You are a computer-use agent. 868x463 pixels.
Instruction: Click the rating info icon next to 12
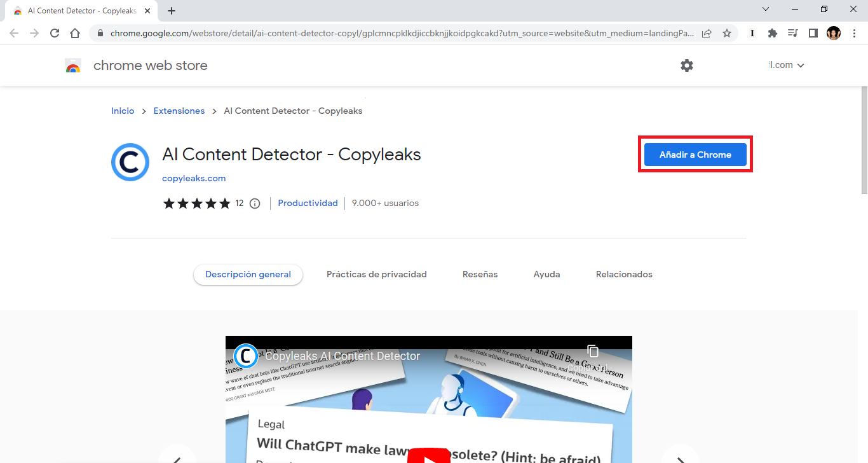[255, 204]
